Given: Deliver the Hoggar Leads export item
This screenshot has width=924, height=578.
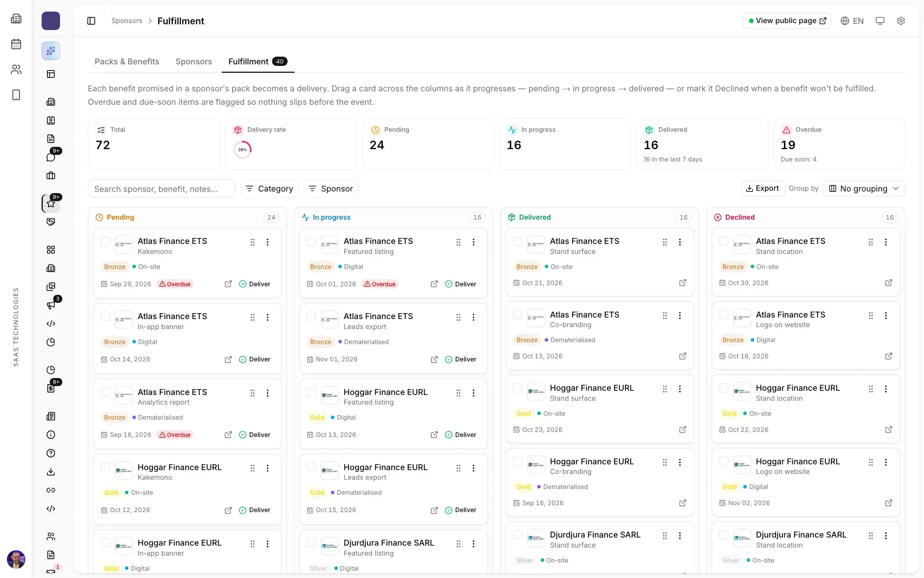Looking at the screenshot, I should pyautogui.click(x=460, y=510).
